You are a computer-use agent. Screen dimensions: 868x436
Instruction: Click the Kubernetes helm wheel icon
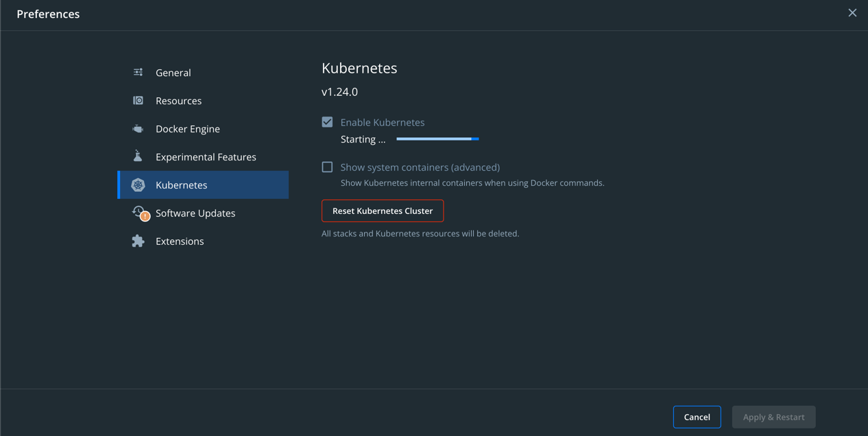click(x=138, y=184)
